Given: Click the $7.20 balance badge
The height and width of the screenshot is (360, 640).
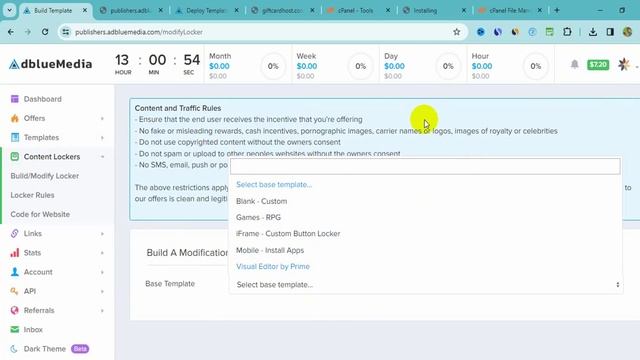Looking at the screenshot, I should 598,64.
